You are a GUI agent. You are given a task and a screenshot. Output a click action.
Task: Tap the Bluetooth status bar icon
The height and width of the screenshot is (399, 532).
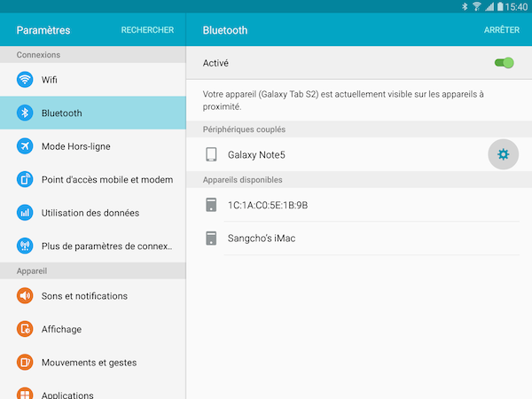(x=465, y=6)
